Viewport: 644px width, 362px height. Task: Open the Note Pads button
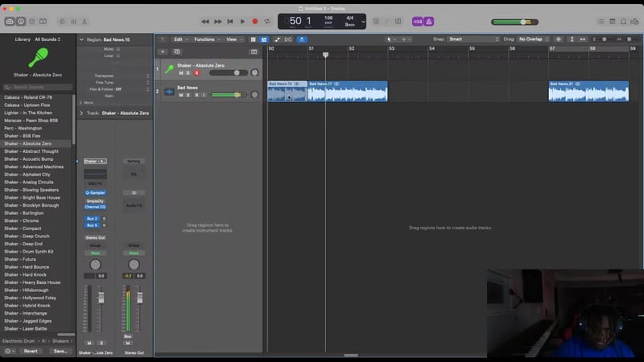612,22
